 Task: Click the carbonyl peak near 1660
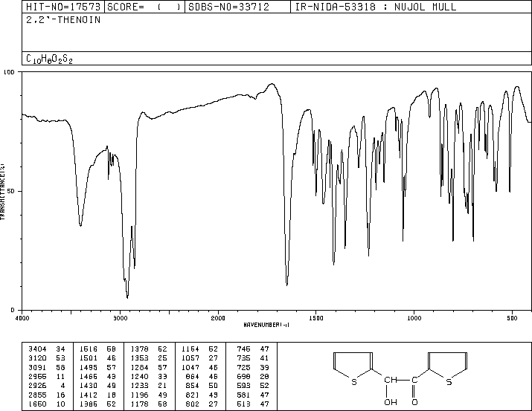(287, 284)
